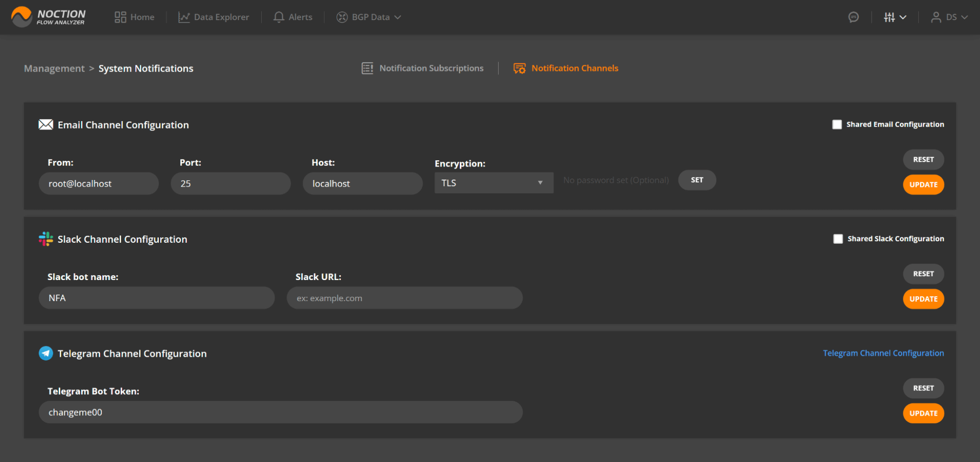Screen dimensions: 980x462
Task: Click the 'From:' label
Action: [x=60, y=163]
